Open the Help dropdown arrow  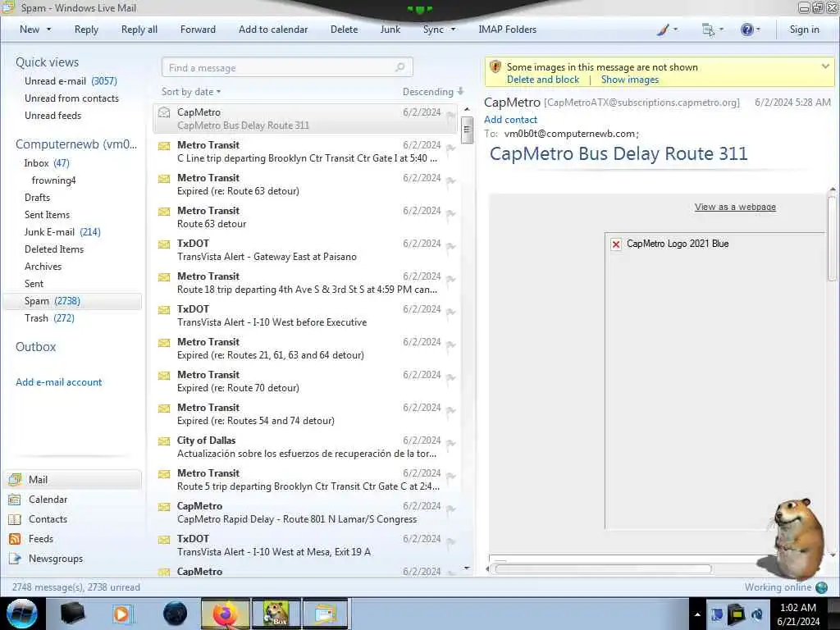click(758, 30)
